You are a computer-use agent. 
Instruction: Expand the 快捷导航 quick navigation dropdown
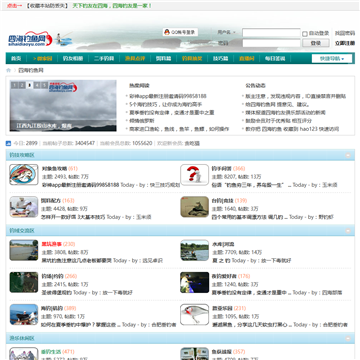point(331,59)
